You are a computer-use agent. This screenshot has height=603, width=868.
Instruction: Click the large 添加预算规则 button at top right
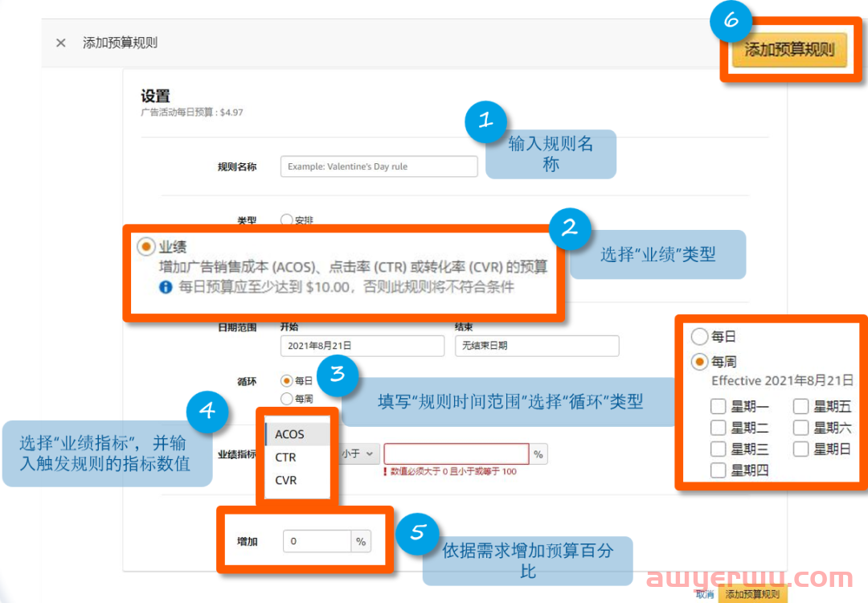[789, 50]
